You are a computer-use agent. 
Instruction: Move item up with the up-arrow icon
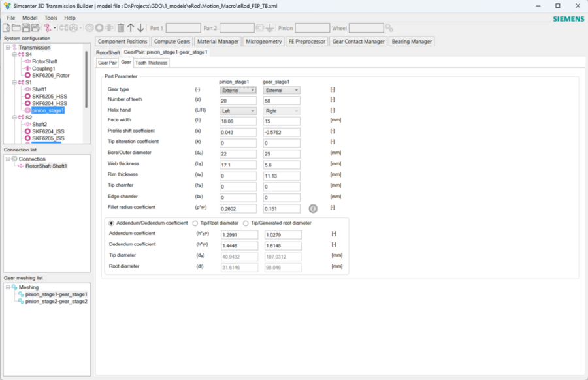131,27
